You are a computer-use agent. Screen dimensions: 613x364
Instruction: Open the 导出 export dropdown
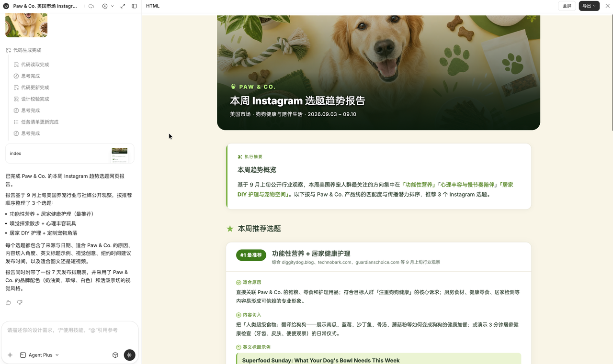[589, 6]
